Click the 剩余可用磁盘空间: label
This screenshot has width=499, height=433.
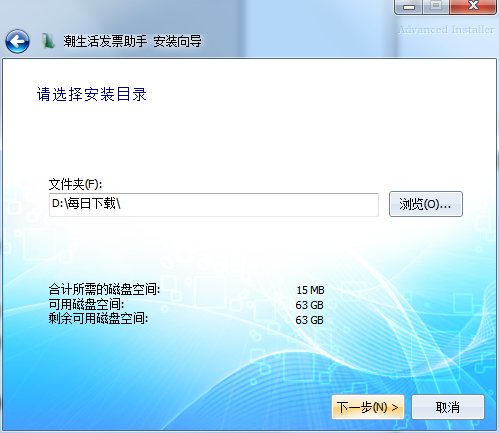[98, 319]
